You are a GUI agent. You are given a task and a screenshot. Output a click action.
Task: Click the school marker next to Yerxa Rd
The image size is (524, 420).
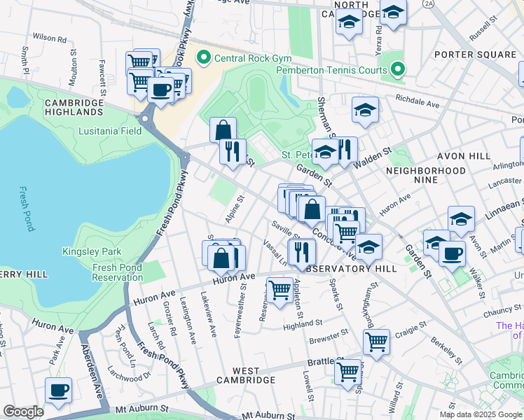coord(393,14)
